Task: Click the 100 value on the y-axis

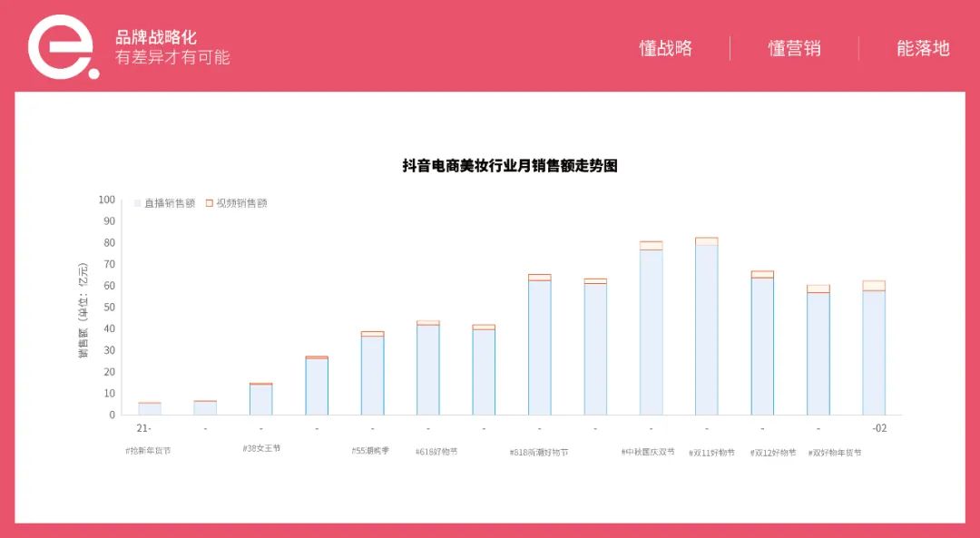Action: 107,200
